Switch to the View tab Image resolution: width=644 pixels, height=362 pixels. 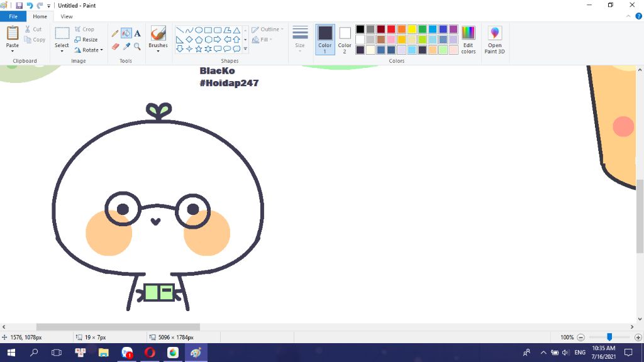point(67,16)
